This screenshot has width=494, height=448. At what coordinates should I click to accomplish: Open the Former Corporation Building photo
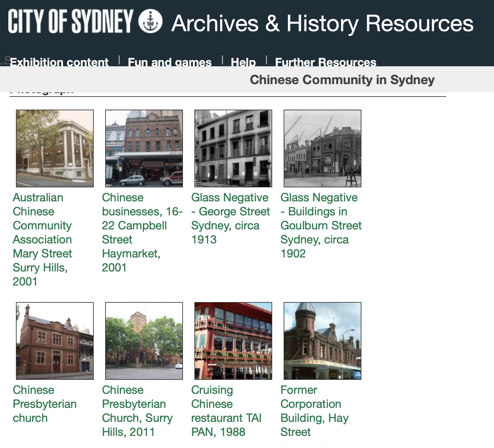(323, 341)
